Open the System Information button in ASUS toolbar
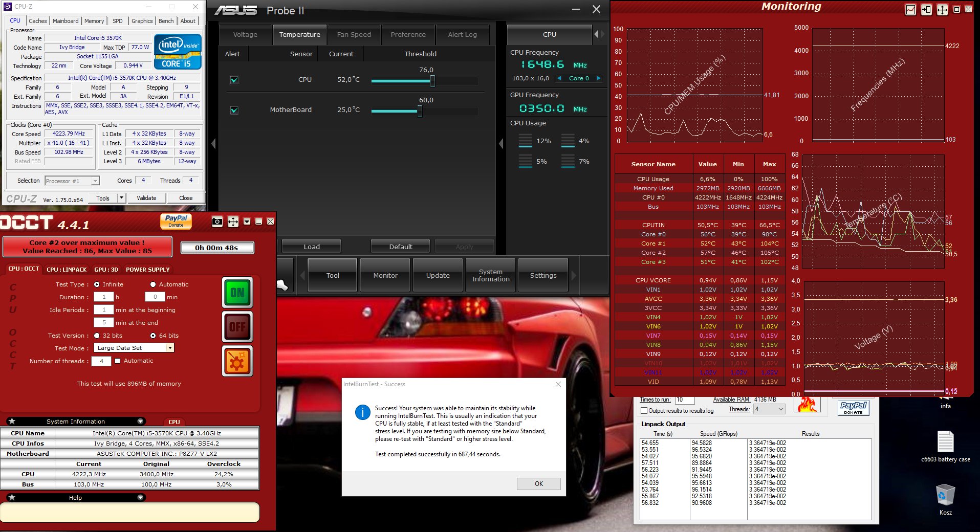This screenshot has width=980, height=532. click(x=491, y=275)
